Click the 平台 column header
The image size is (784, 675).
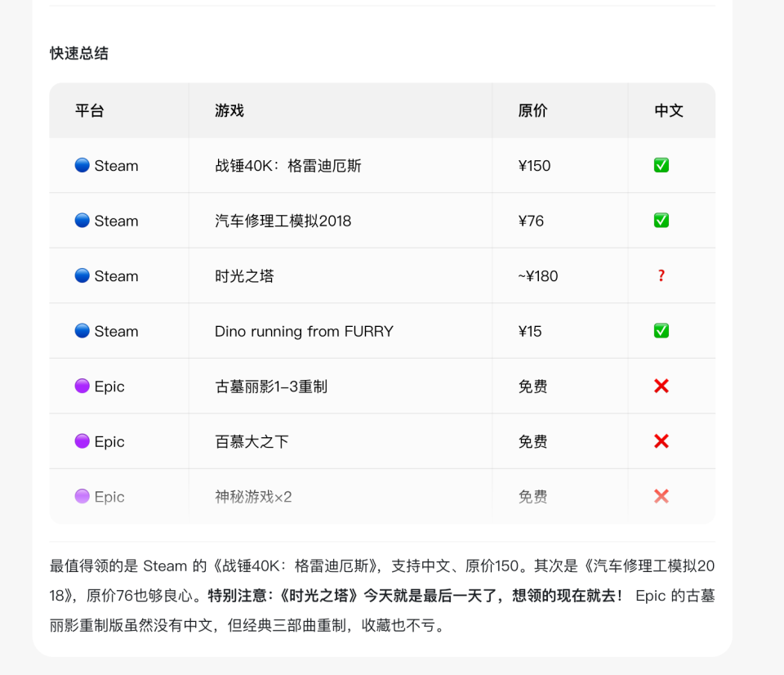click(90, 110)
